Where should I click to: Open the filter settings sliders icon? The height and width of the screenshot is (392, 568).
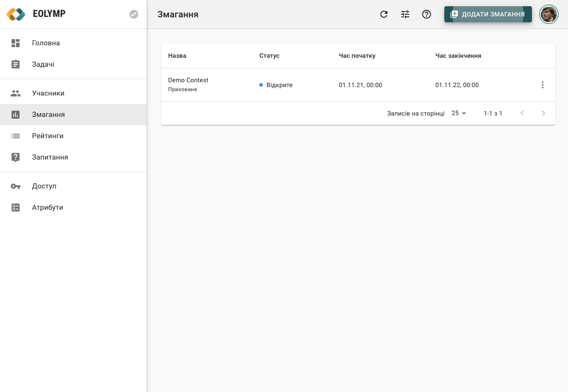click(405, 14)
